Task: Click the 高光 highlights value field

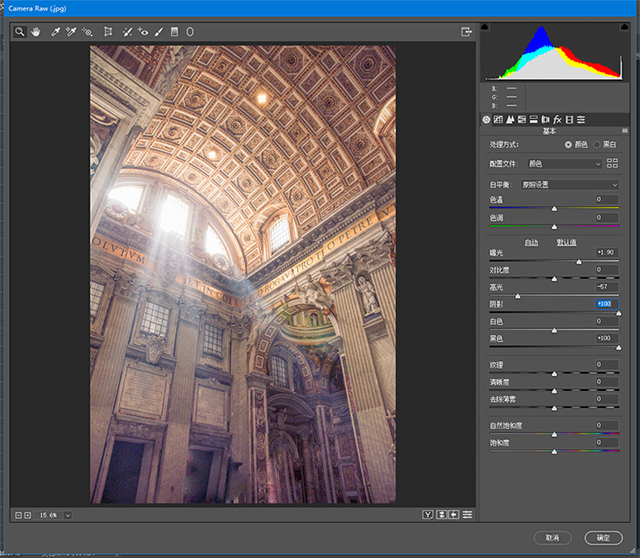Action: 606,287
